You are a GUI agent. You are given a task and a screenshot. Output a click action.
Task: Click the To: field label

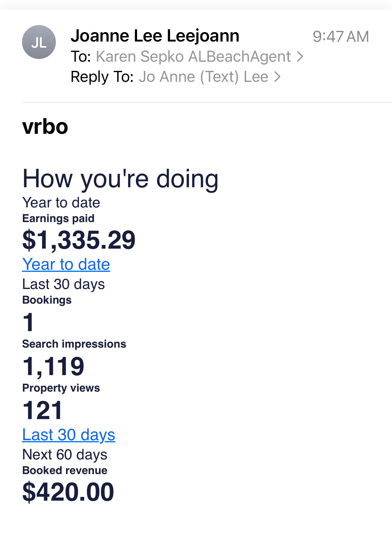tap(81, 57)
